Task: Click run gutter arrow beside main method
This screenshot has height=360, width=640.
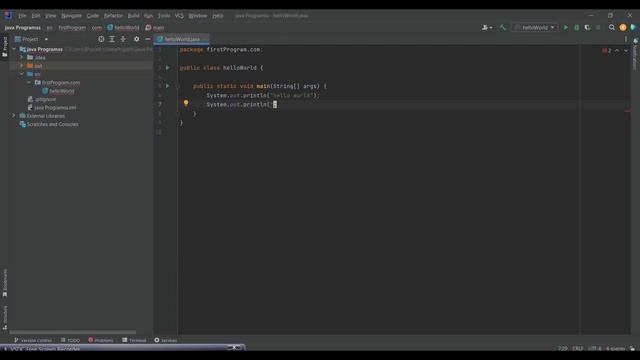Action: 168,86
